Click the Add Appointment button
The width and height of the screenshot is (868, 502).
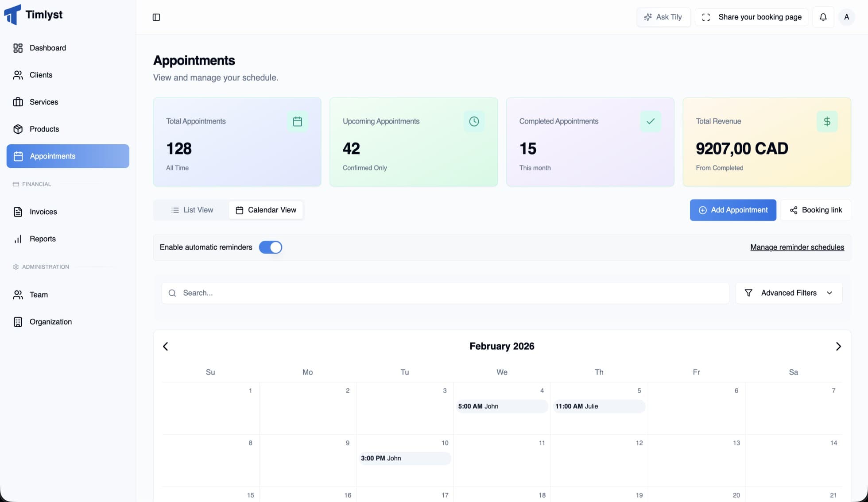pos(733,210)
